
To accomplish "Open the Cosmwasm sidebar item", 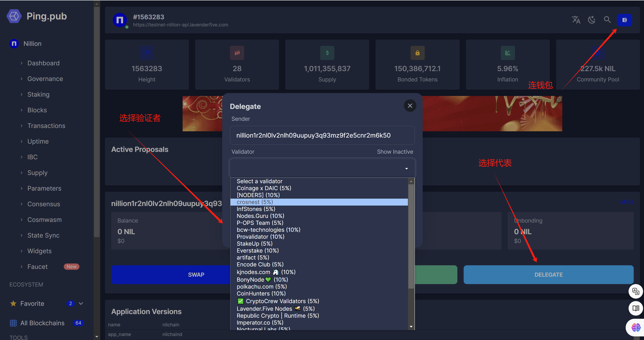I will (45, 220).
